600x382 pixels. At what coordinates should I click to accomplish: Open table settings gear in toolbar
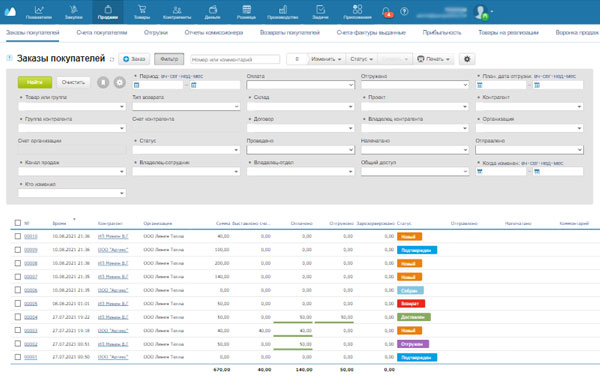pos(467,59)
